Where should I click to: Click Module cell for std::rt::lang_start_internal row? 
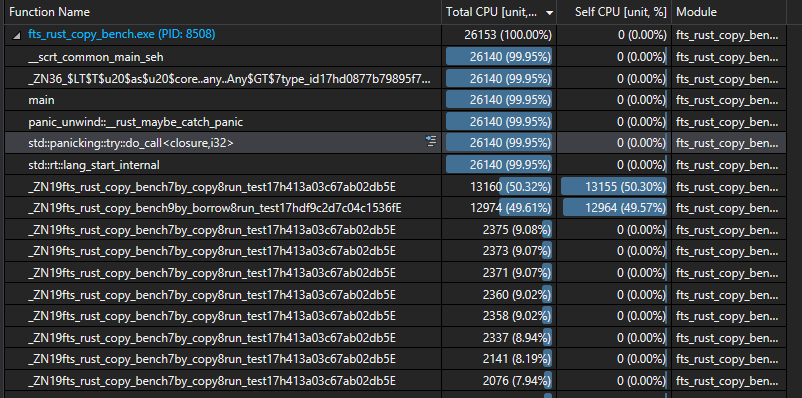coord(728,165)
